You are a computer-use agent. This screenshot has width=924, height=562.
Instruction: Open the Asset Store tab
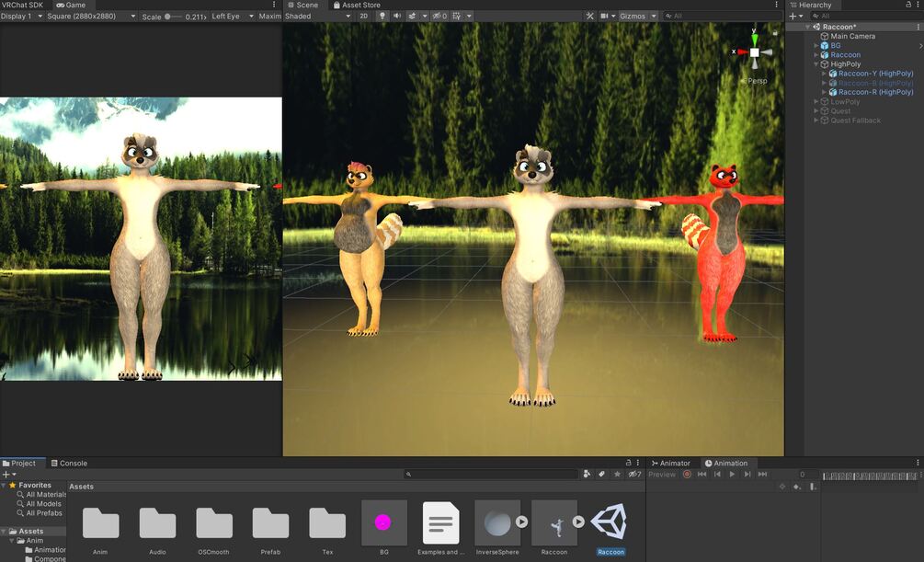(357, 5)
